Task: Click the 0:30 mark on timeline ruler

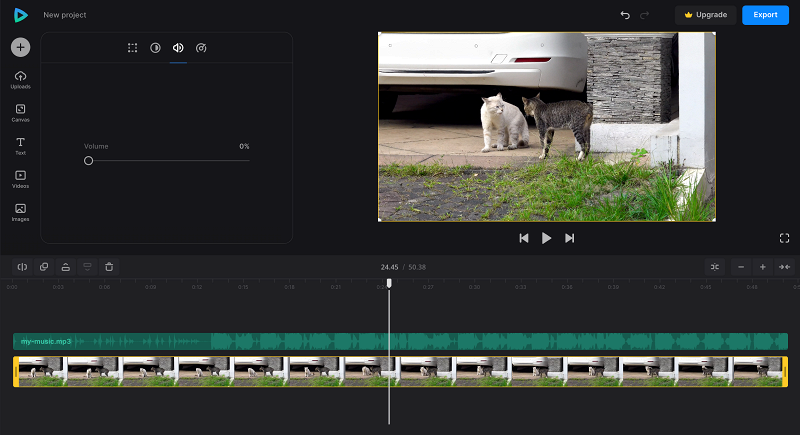Action: coord(474,287)
